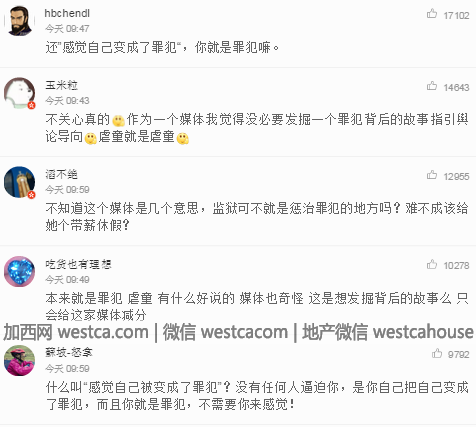Click the 14643 like count
This screenshot has width=476, height=427.
pos(456,87)
